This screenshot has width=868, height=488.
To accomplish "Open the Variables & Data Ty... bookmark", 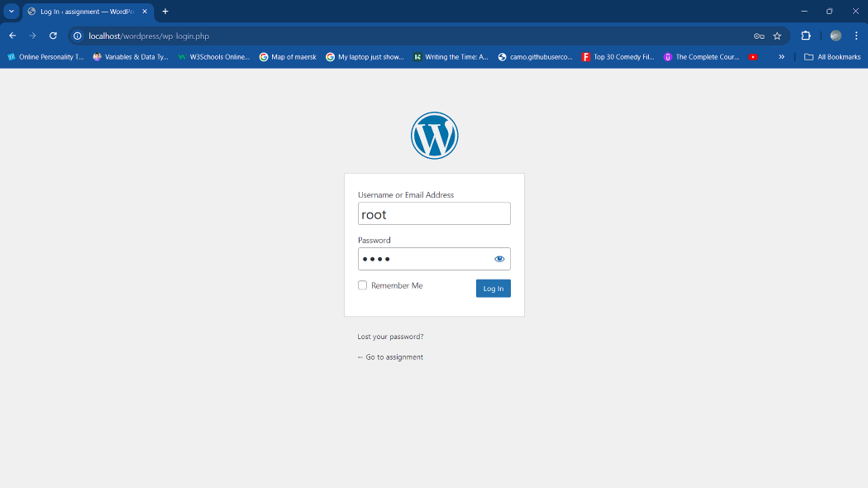I will click(x=131, y=57).
